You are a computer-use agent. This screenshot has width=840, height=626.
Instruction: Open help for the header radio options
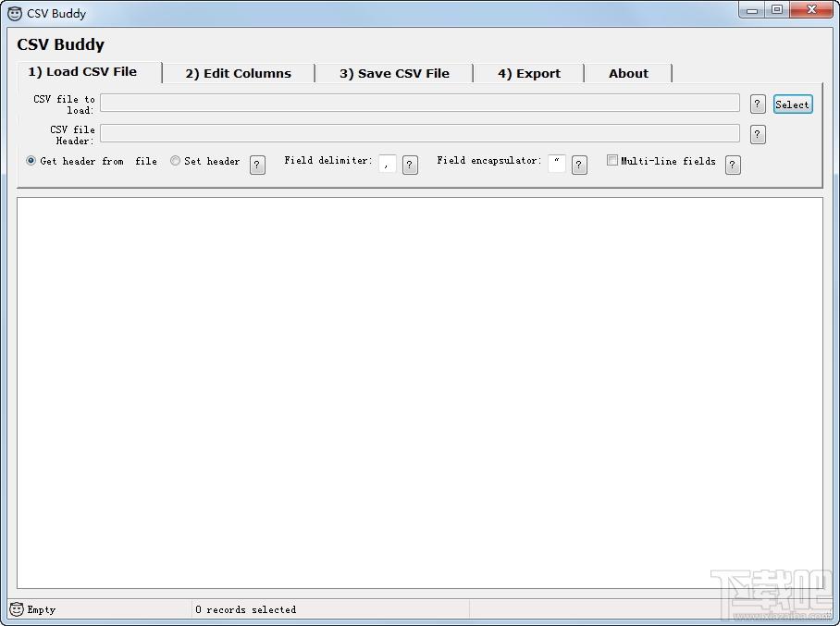257,165
